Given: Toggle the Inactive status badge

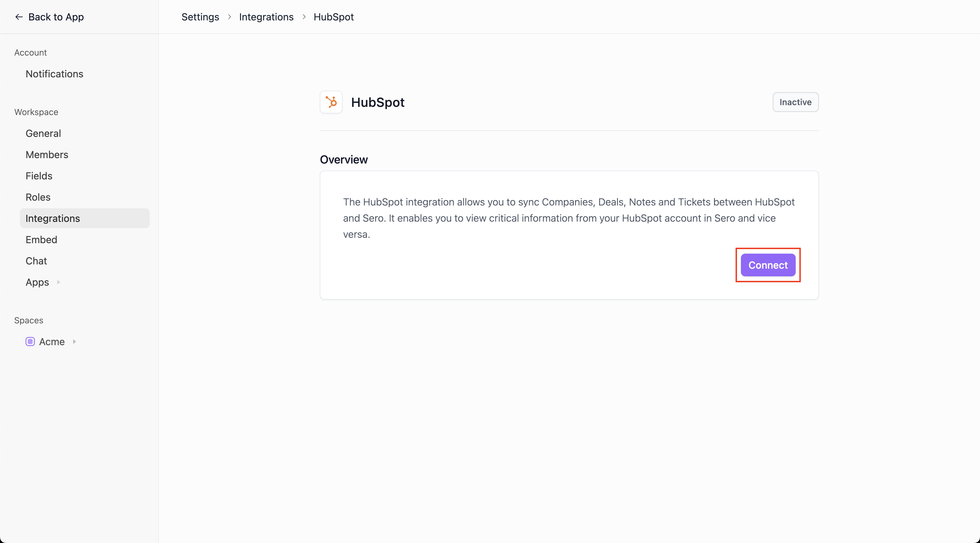Looking at the screenshot, I should click(795, 102).
